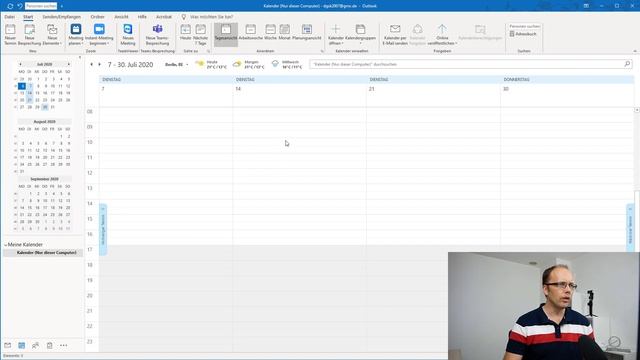This screenshot has height=360, width=640.
Task: Open the Datei menu
Action: [x=10, y=17]
